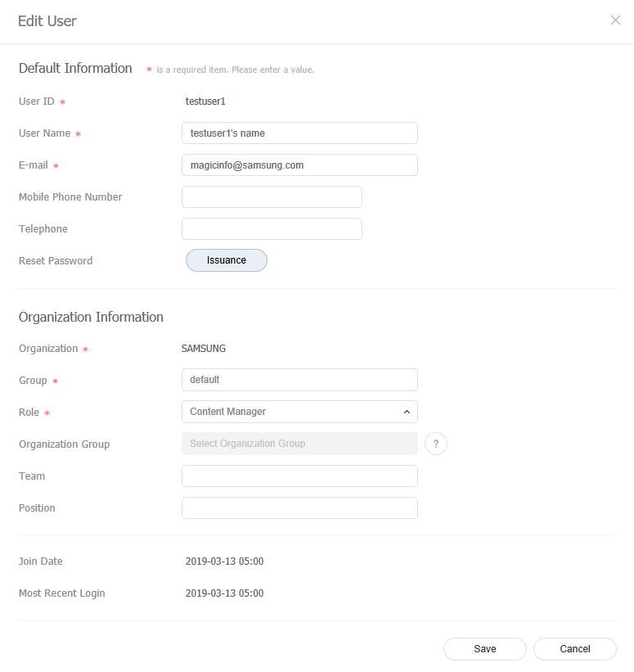Collapse the Content Manager role selector

406,412
